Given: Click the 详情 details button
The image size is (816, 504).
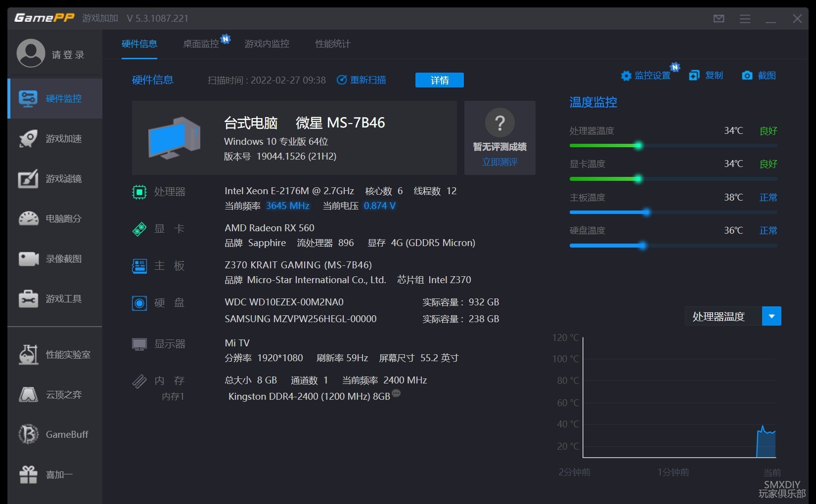Looking at the screenshot, I should [x=440, y=80].
